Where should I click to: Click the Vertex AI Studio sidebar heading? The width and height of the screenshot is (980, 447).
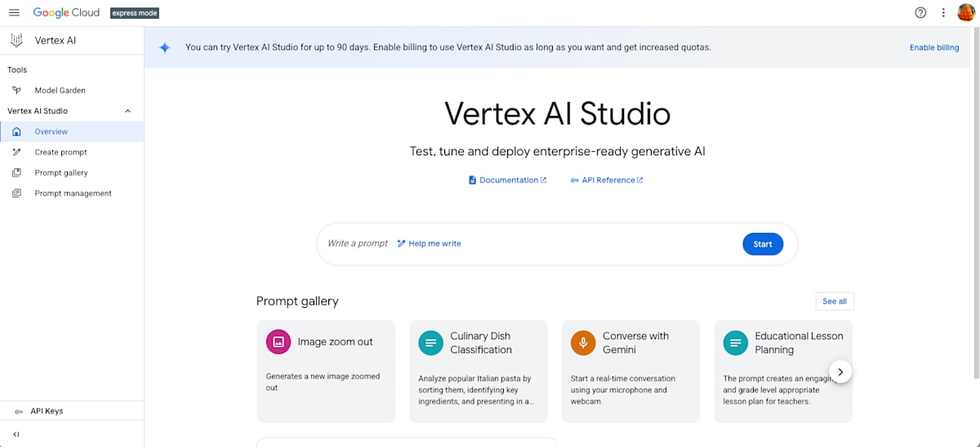point(38,111)
